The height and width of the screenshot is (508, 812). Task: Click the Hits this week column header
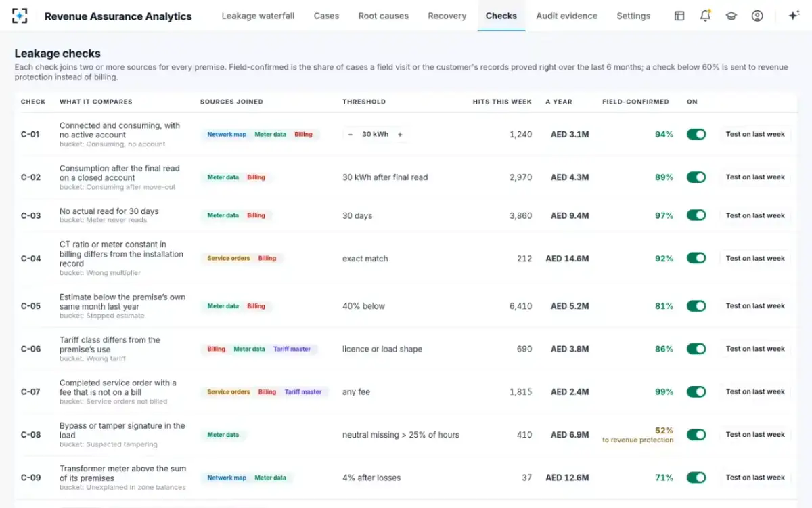tap(502, 102)
